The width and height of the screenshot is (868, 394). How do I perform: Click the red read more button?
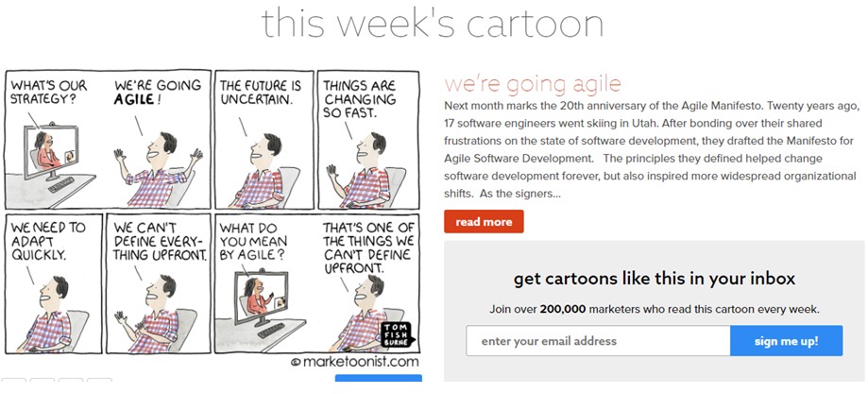coord(484,222)
